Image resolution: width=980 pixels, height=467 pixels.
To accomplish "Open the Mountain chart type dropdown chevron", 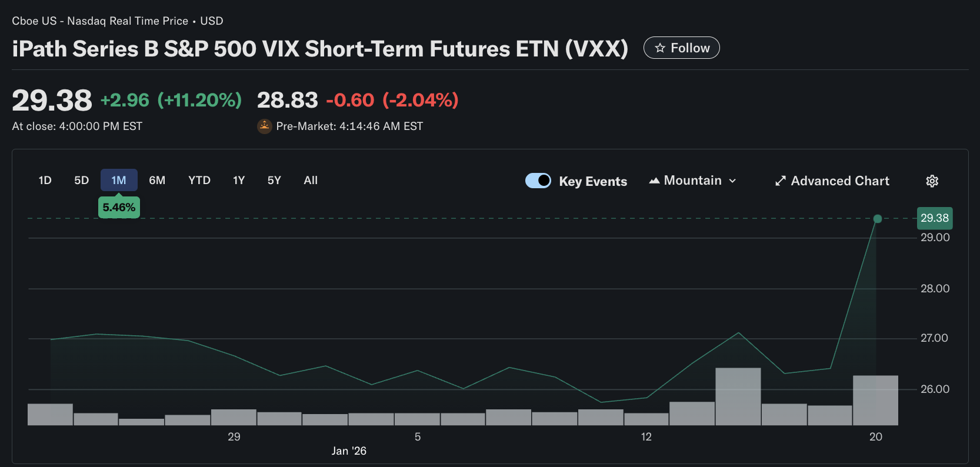I will point(733,181).
